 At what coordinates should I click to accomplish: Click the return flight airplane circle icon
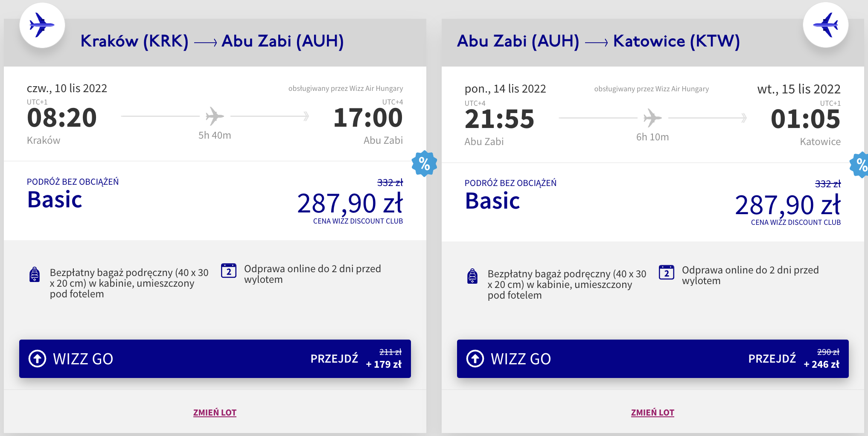click(825, 25)
